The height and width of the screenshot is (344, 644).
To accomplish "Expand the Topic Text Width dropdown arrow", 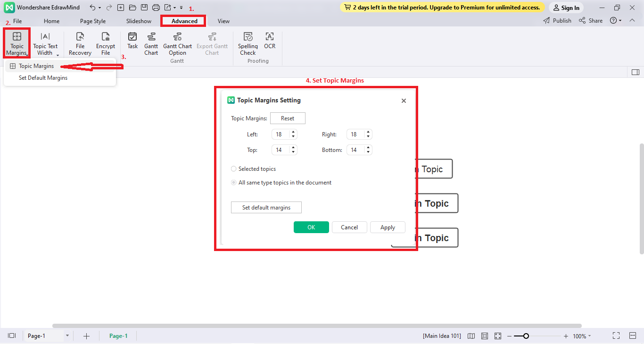I will coord(58,55).
